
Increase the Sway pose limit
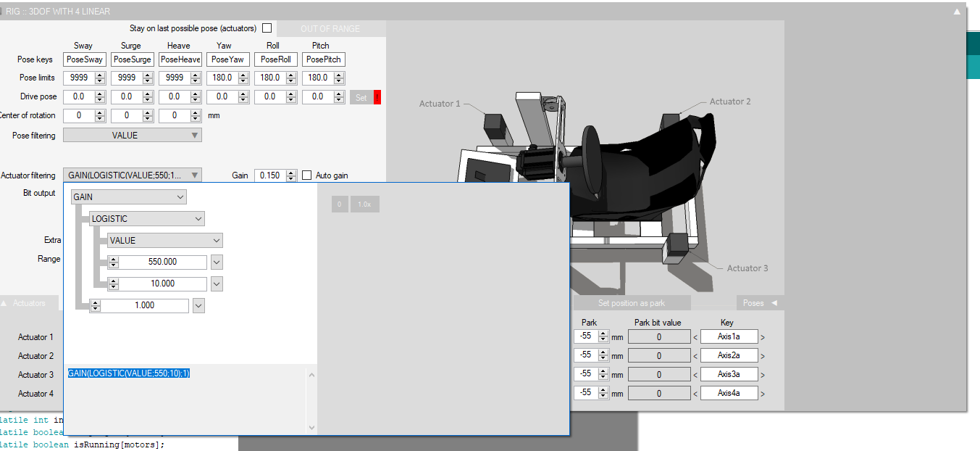[x=100, y=75]
